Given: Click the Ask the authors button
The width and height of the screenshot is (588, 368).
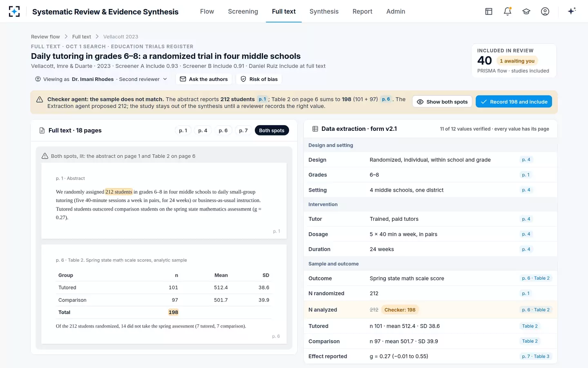Looking at the screenshot, I should point(204,79).
